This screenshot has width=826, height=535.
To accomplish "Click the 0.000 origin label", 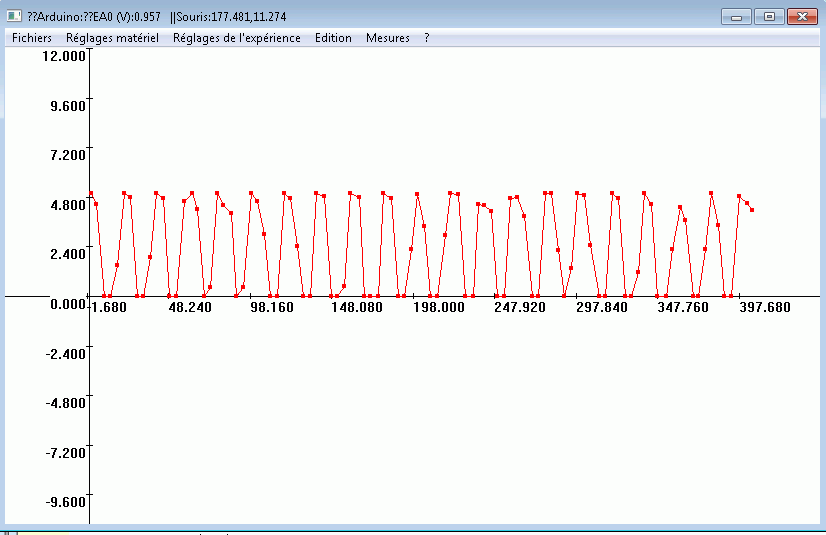I will 68,304.
